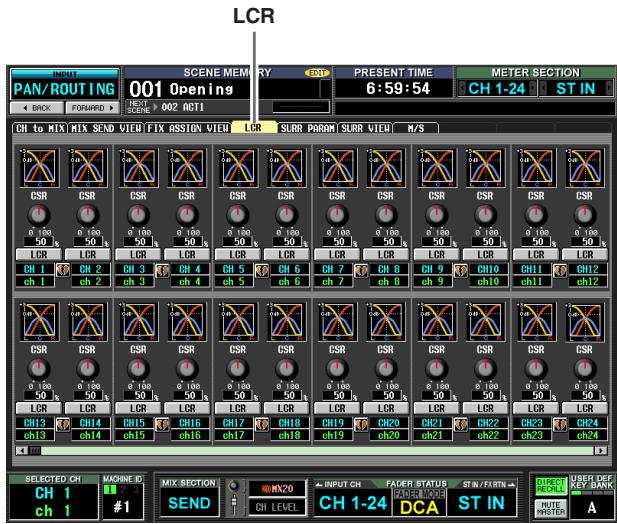617x524 pixels.
Task: Click the FORWARD button
Action: pos(92,108)
